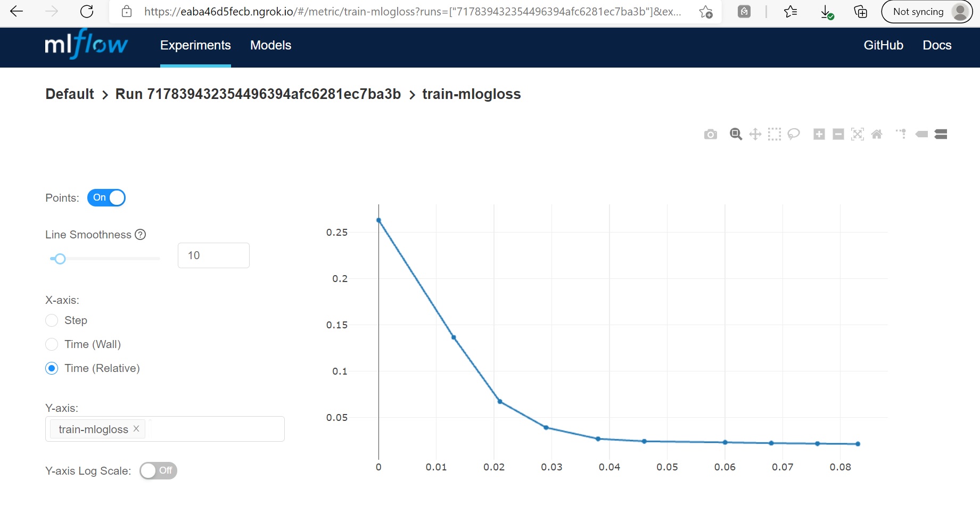The height and width of the screenshot is (505, 980).
Task: Click the 0.08 x-axis tick label
Action: 840,467
